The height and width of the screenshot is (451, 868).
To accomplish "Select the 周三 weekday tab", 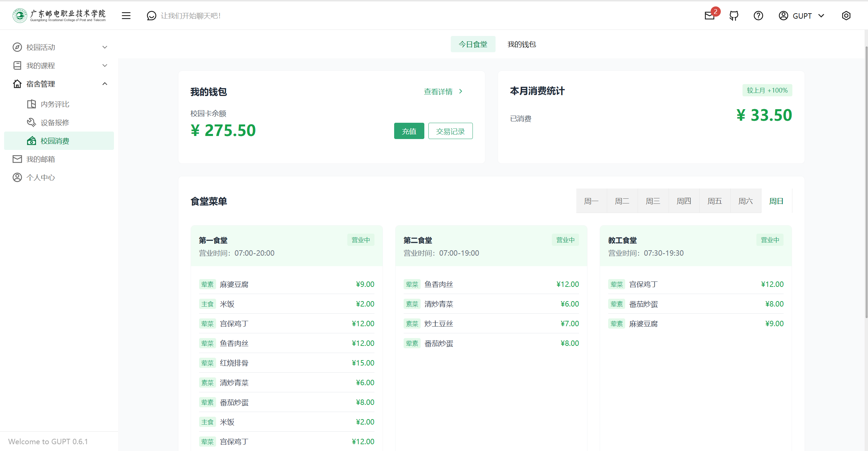I will pos(653,201).
